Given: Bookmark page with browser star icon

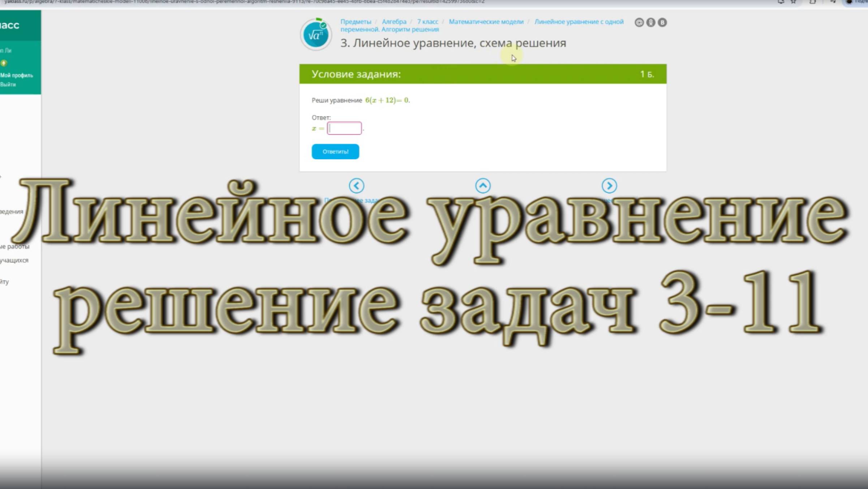Looking at the screenshot, I should tap(794, 2).
